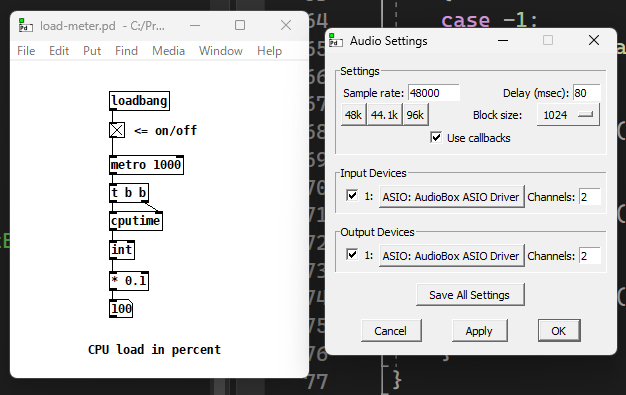The image size is (626, 395).
Task: Toggle the Use callbacks checkbox
Action: [436, 138]
